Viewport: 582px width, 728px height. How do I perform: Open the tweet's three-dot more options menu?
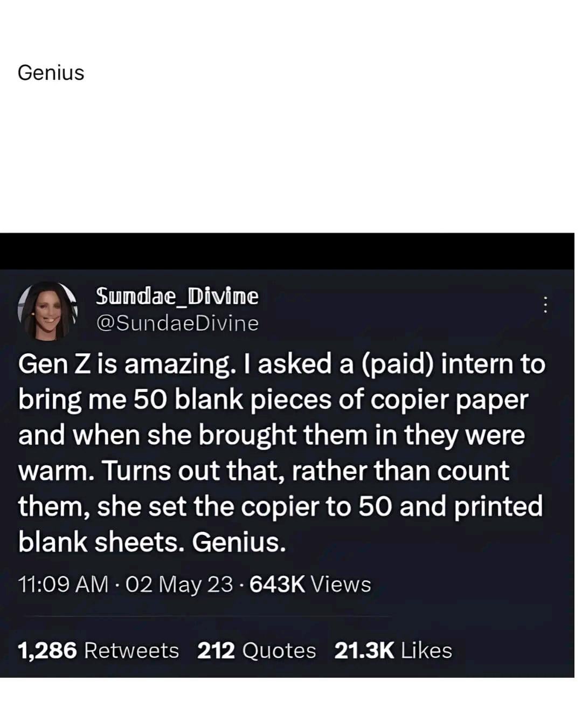coord(545,305)
